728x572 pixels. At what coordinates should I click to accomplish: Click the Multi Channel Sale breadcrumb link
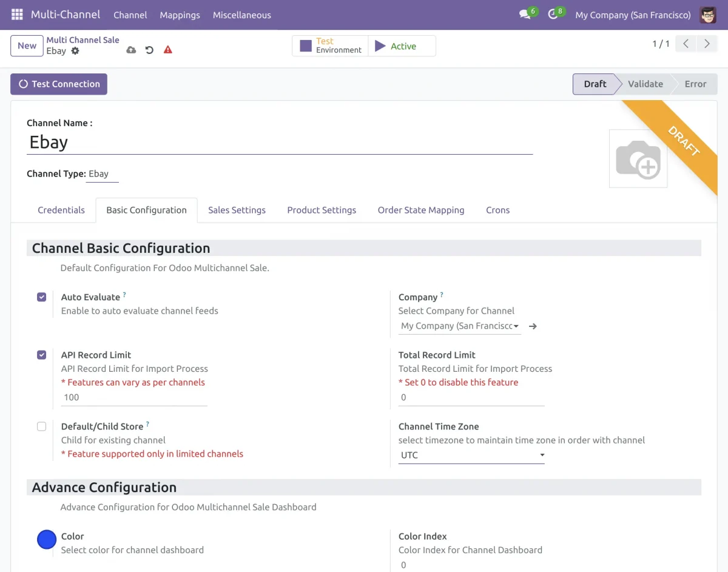tap(83, 40)
